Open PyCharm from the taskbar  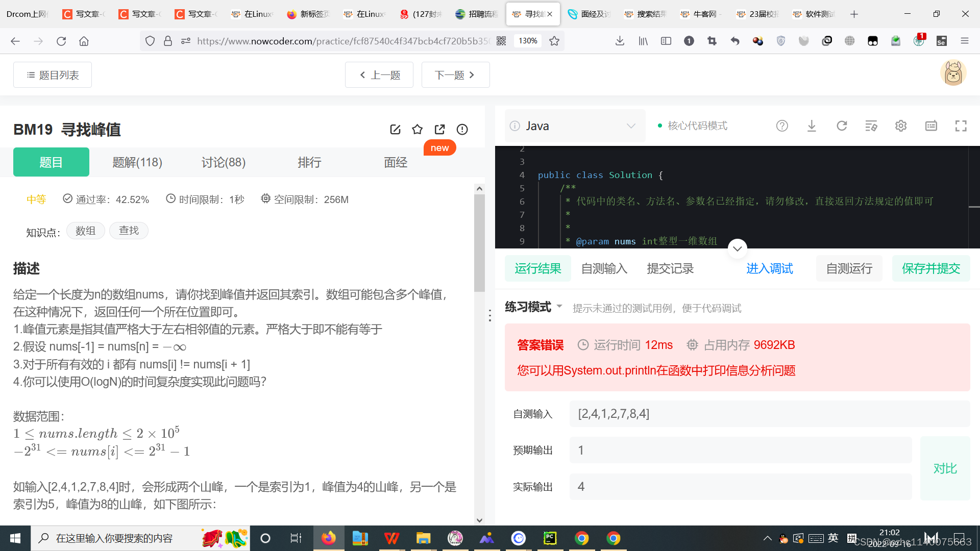pyautogui.click(x=550, y=538)
